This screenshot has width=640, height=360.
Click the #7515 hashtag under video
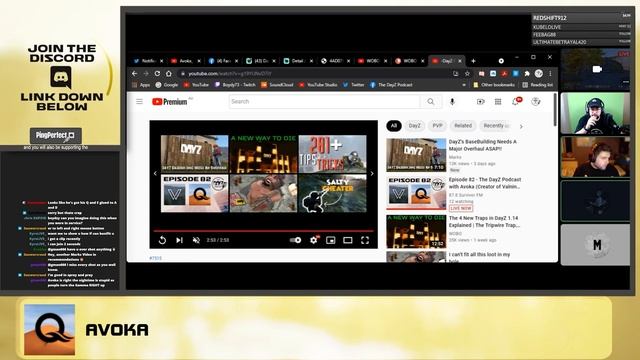coord(155,258)
